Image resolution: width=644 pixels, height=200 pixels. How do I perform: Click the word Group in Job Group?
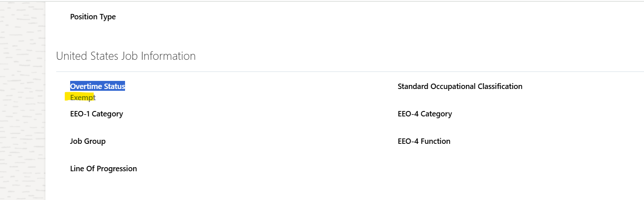click(x=95, y=142)
